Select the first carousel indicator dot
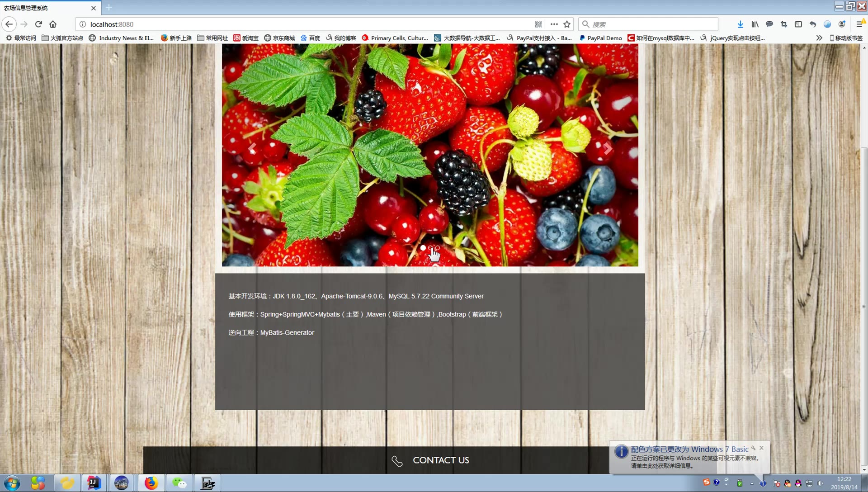The width and height of the screenshot is (868, 492). pyautogui.click(x=423, y=248)
